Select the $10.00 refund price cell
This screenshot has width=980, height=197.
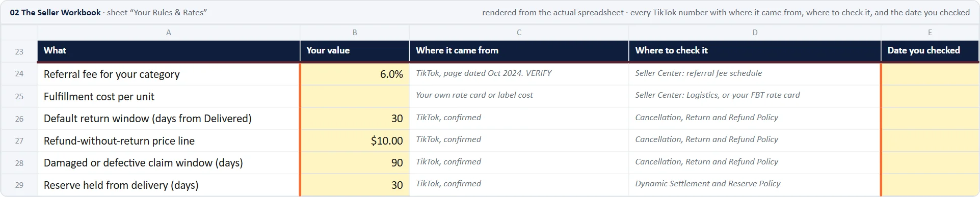coord(355,140)
